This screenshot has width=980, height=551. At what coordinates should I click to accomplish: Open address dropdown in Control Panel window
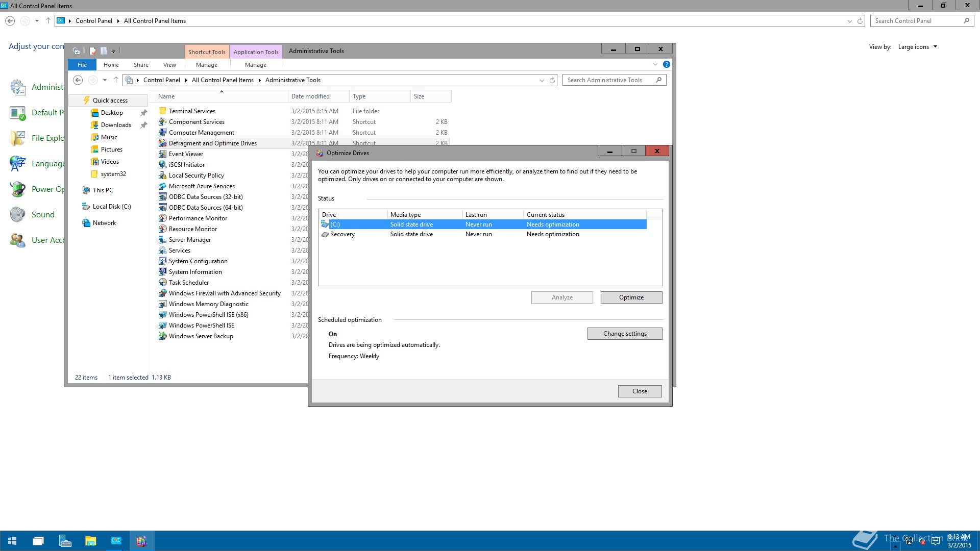pyautogui.click(x=849, y=21)
